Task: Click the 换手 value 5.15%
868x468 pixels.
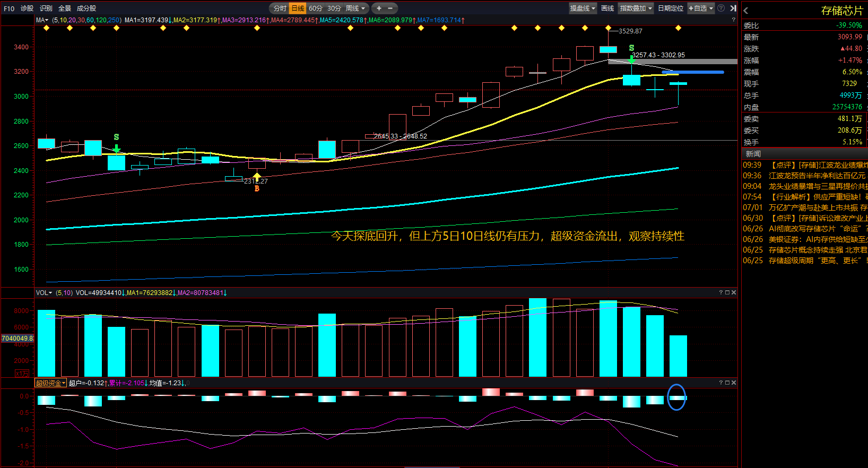Action: point(852,142)
